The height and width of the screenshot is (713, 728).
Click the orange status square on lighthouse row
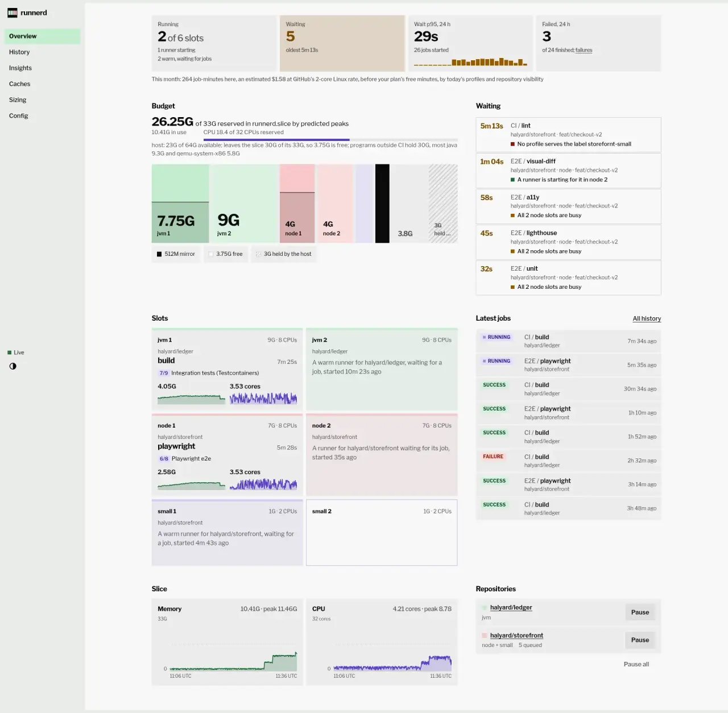[512, 251]
